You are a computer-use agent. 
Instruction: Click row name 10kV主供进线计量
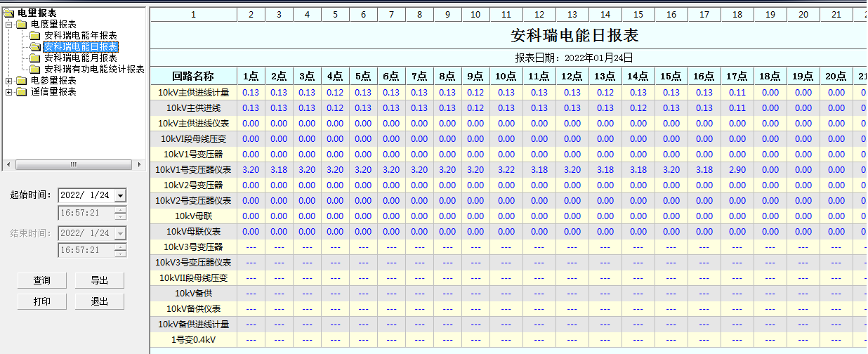click(x=194, y=92)
